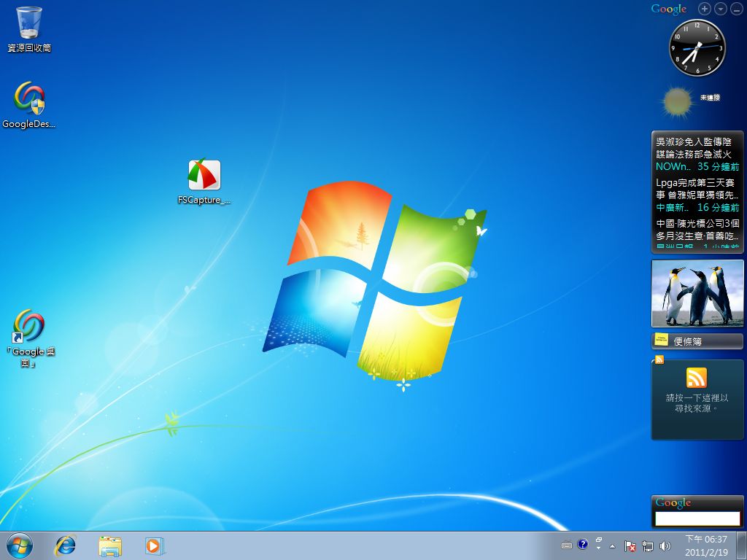Click the sun weather gadget icon

coord(677,101)
